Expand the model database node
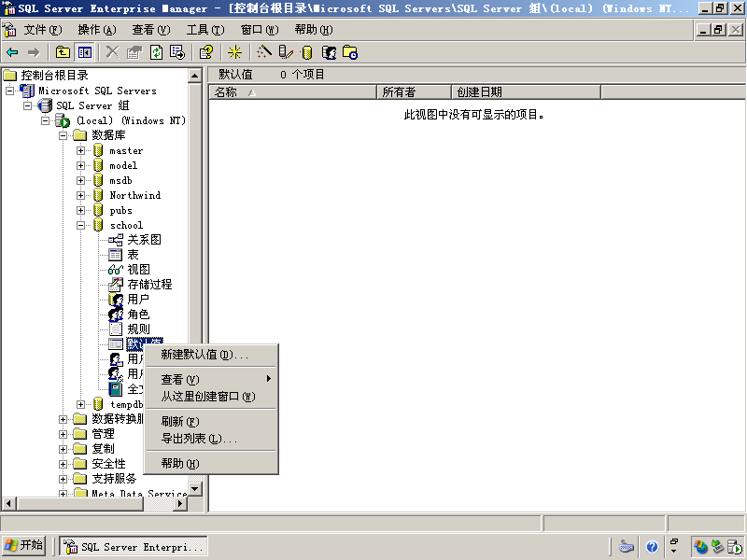 click(x=80, y=166)
